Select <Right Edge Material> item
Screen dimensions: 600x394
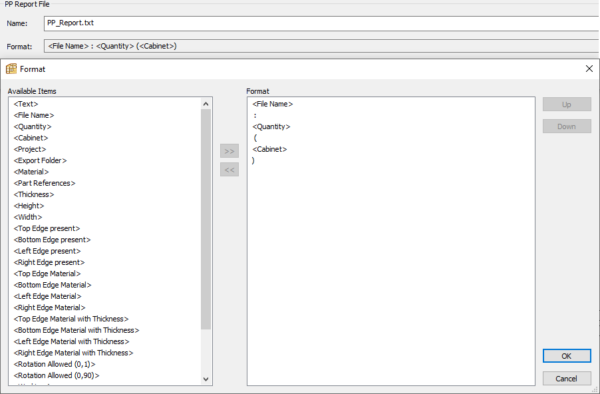[49, 308]
